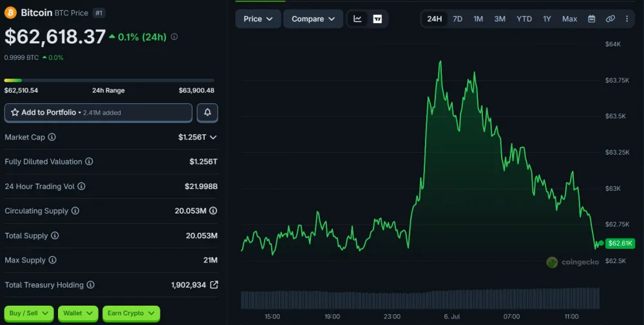
Task: Open the Price dropdown
Action: 258,19
